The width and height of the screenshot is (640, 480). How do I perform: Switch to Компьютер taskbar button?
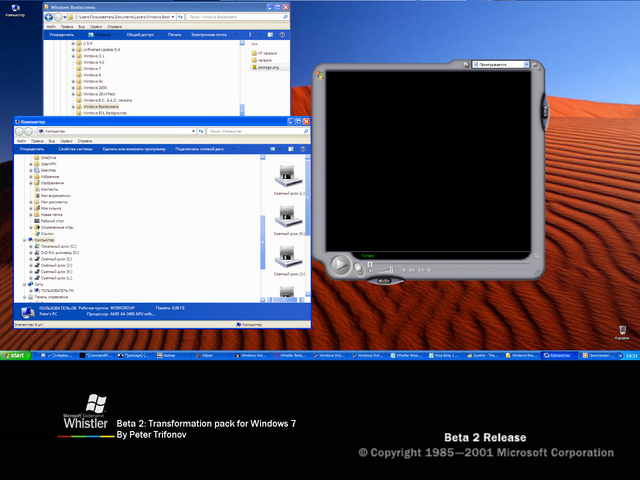560,356
